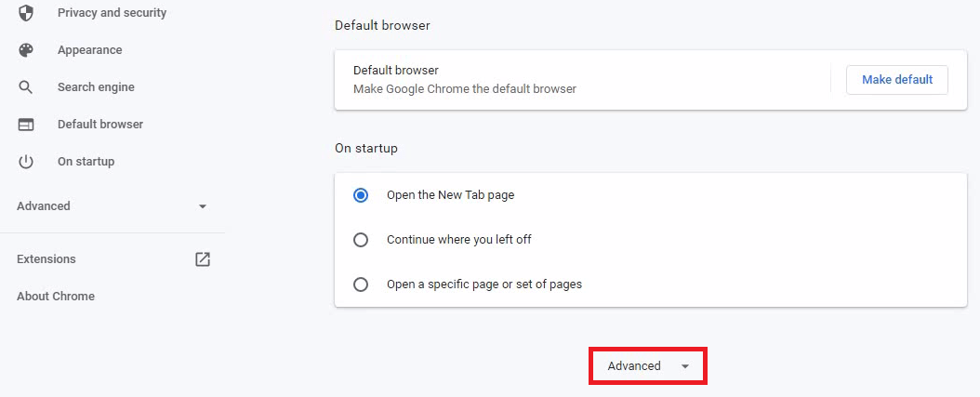Select Continue where you left off
The height and width of the screenshot is (397, 980).
click(361, 240)
